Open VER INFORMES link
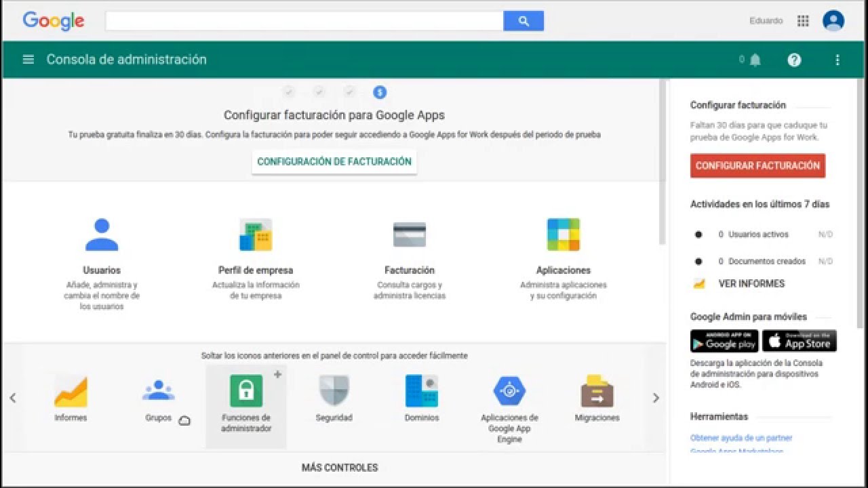 click(x=751, y=284)
